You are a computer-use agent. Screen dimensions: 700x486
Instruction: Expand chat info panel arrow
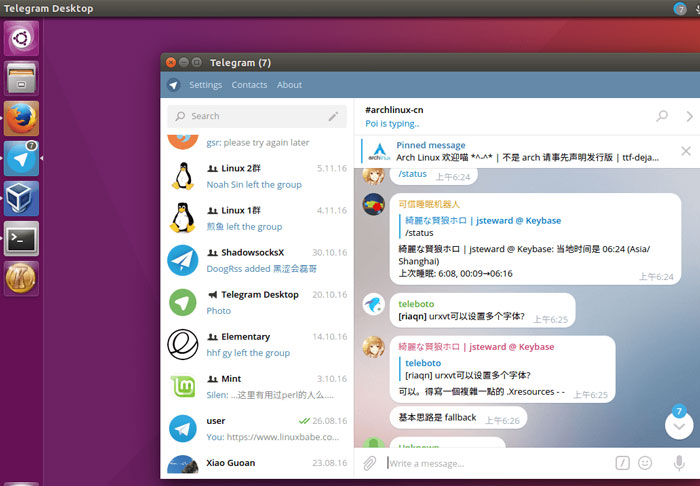point(689,116)
